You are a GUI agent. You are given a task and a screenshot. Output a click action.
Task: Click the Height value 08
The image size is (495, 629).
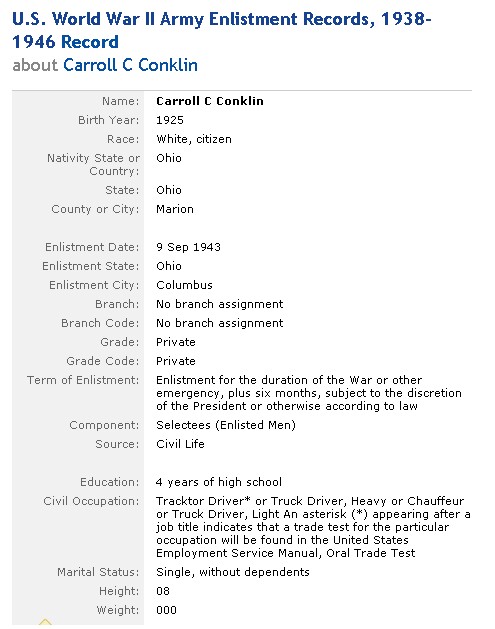point(163,591)
